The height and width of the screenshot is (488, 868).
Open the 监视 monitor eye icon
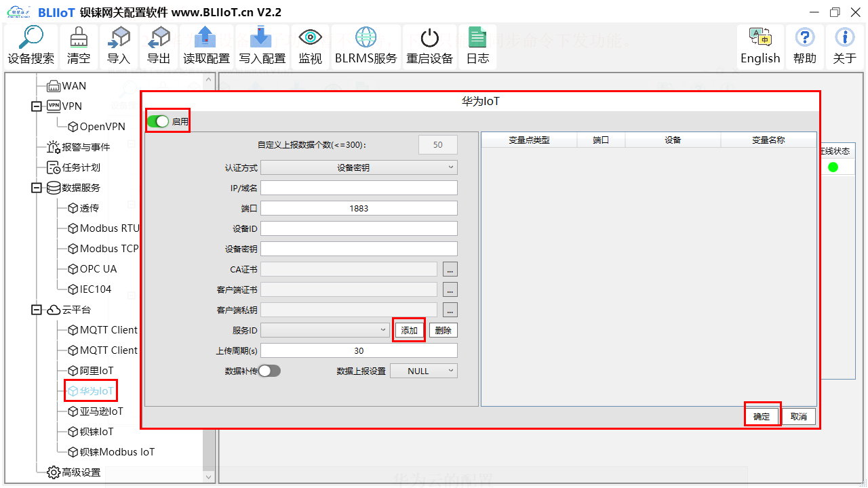click(310, 46)
